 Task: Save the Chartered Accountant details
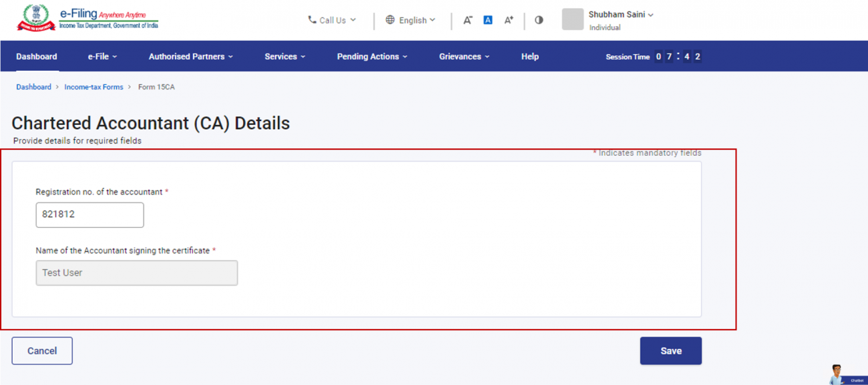coord(670,350)
